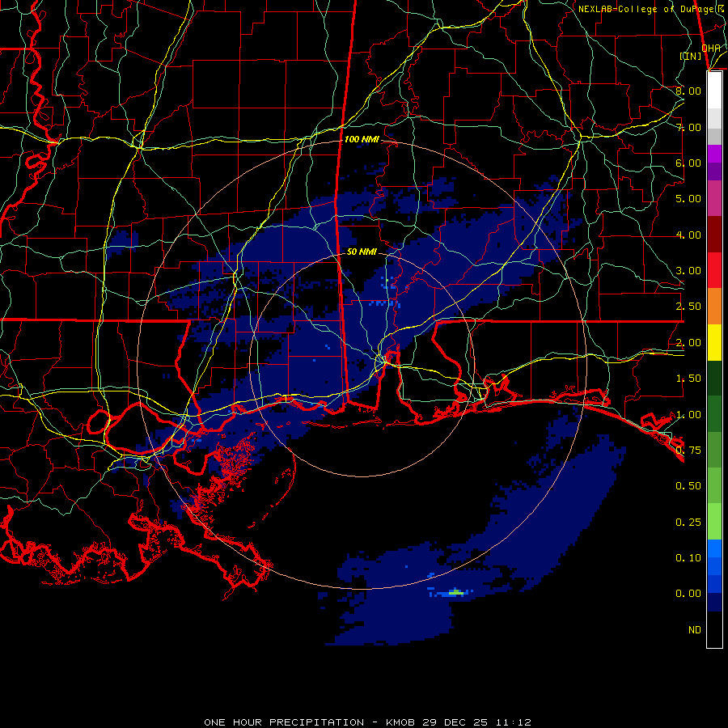Screen dimensions: 728x728
Task: Click the 1.00 legend value
Action: 688,415
